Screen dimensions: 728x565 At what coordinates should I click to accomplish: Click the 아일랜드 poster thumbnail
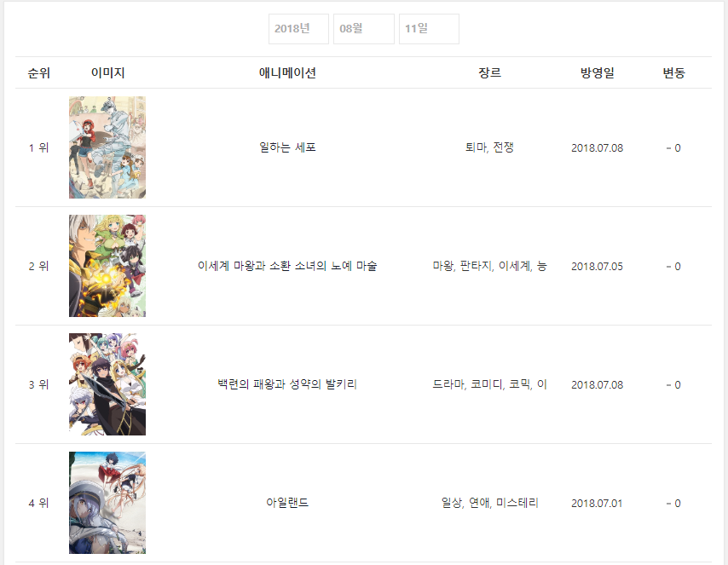pos(107,503)
